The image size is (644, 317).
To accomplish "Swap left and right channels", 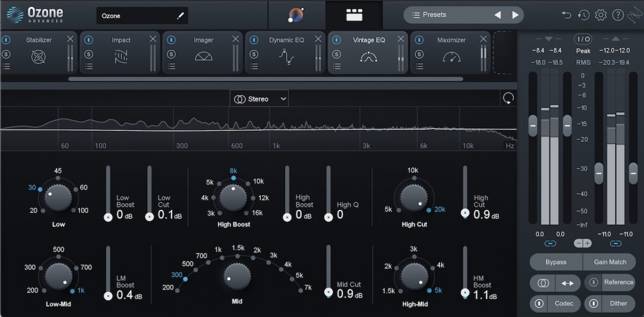I will point(568,283).
